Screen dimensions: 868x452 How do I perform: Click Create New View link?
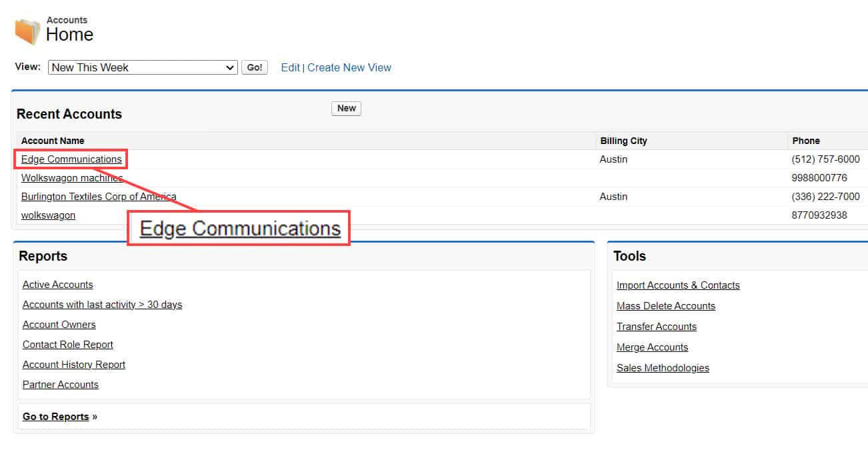[349, 67]
